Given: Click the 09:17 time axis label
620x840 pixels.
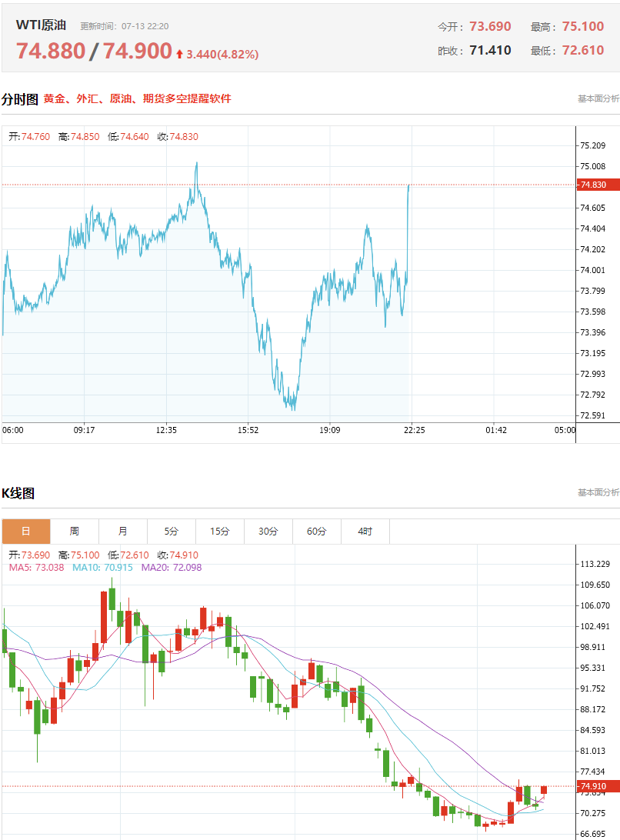Looking at the screenshot, I should 84,430.
